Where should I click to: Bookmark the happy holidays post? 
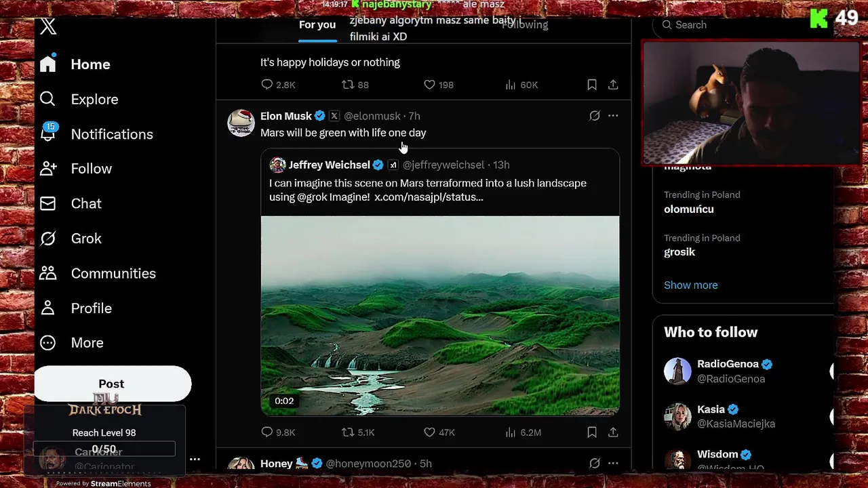click(x=592, y=85)
